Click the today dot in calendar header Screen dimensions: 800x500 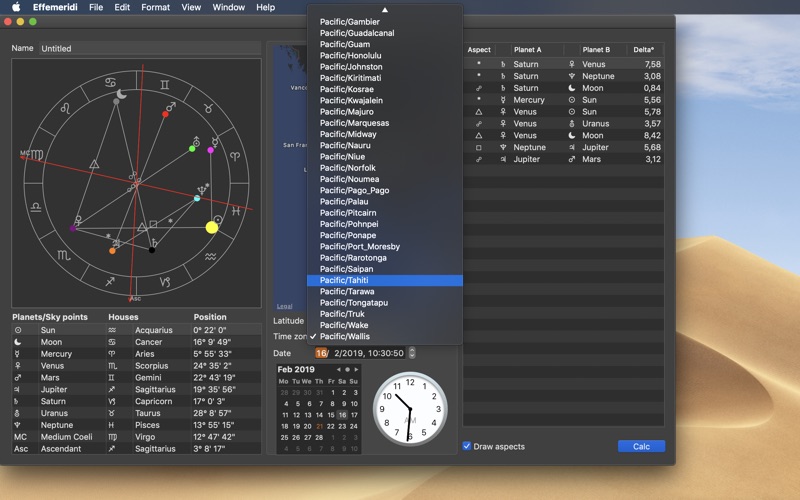[347, 369]
